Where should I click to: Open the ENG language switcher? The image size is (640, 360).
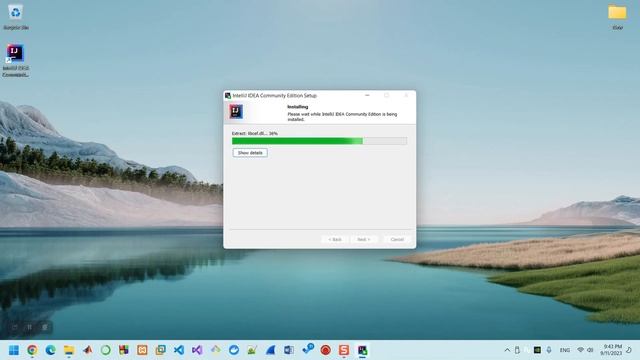pyautogui.click(x=565, y=350)
